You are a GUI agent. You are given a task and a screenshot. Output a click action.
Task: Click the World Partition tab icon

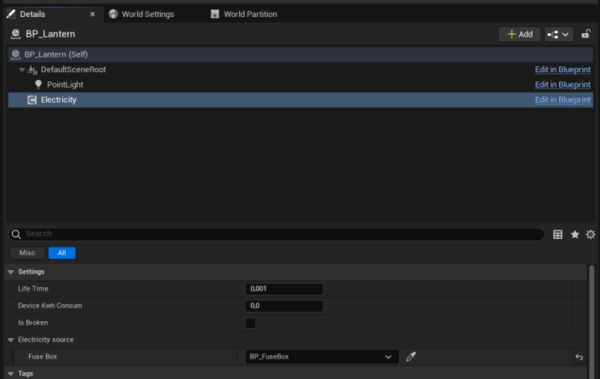tap(215, 14)
